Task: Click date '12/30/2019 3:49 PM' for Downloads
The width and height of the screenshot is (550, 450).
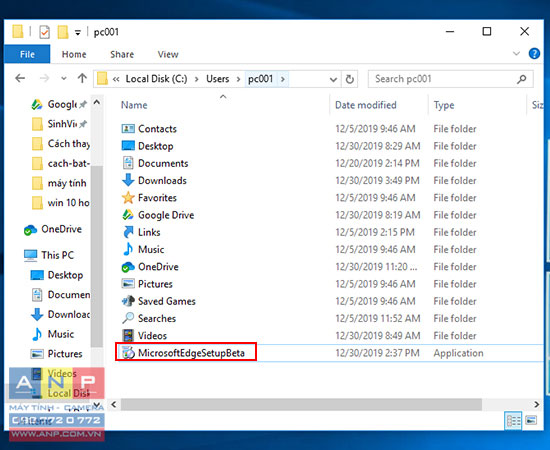Action: pyautogui.click(x=377, y=181)
